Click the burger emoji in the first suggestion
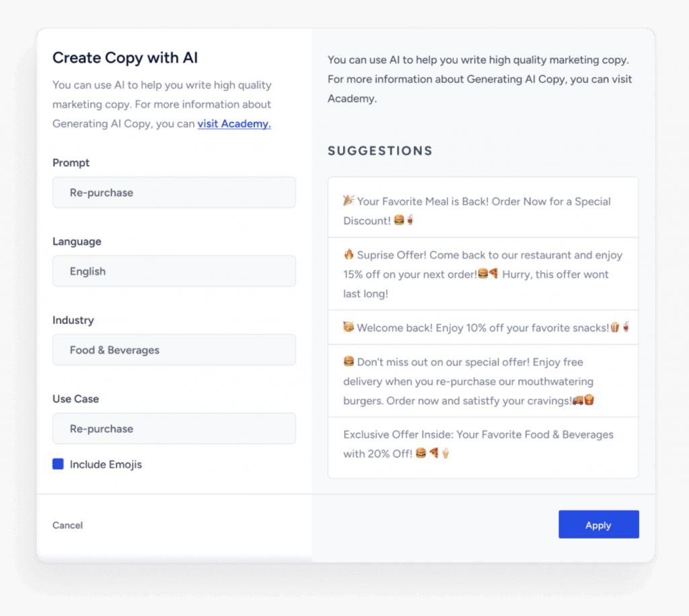Image resolution: width=689 pixels, height=616 pixels. coord(399,221)
